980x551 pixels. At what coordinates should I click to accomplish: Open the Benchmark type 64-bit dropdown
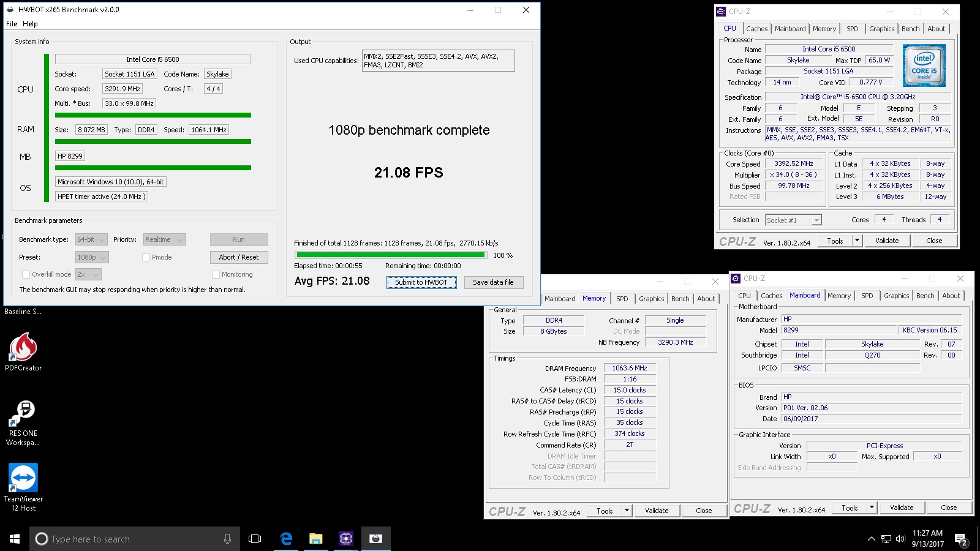(x=91, y=239)
